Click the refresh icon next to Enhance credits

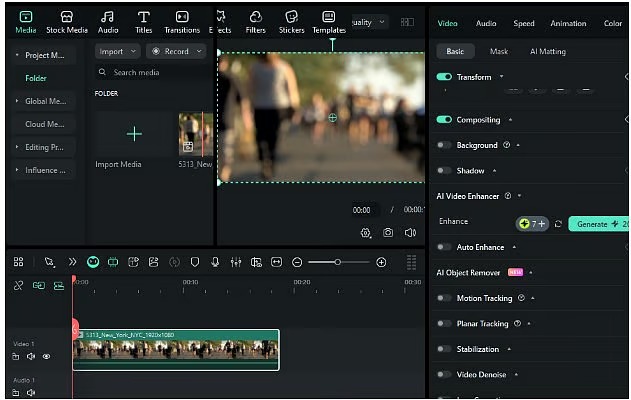tap(558, 224)
